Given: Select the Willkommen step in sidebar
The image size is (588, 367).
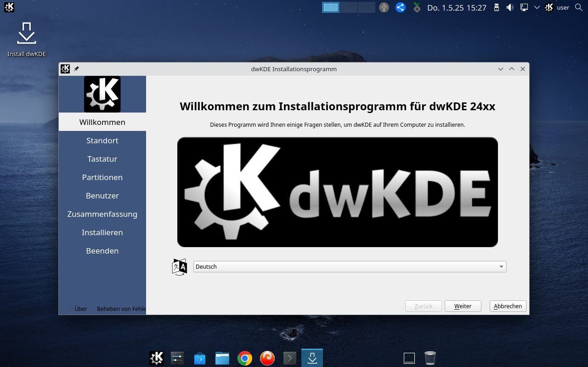Looking at the screenshot, I should click(x=102, y=122).
